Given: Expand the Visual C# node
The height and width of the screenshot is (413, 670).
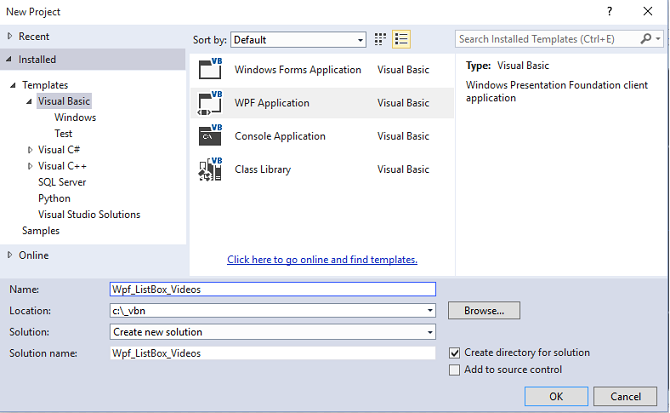Looking at the screenshot, I should tap(30, 150).
